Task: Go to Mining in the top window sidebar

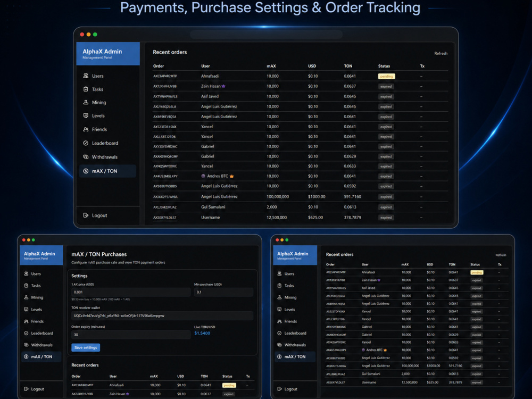Action: (x=99, y=103)
